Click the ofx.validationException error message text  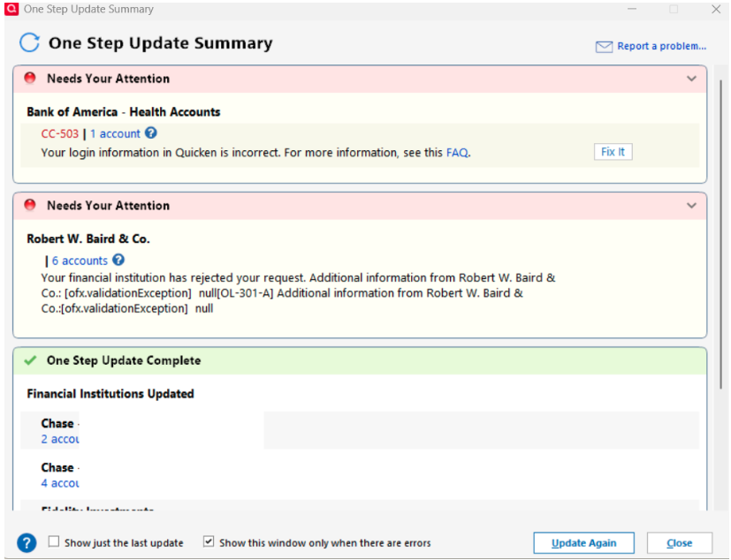coord(299,293)
